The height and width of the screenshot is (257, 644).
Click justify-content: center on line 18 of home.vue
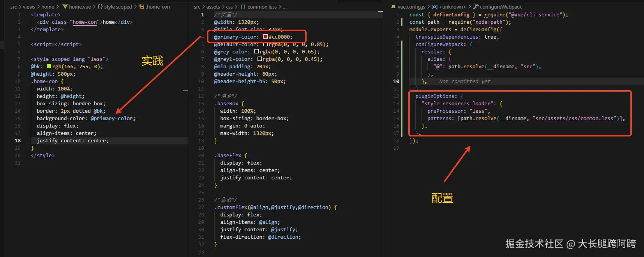click(x=72, y=140)
